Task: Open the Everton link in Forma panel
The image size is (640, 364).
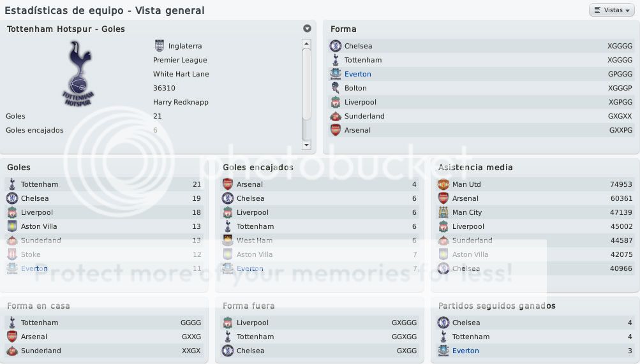Action: (357, 74)
